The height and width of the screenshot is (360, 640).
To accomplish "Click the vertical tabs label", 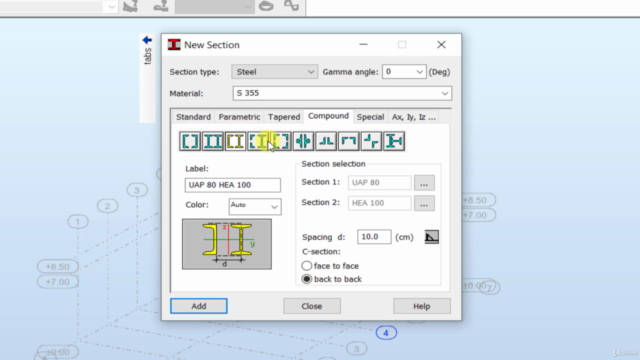I will 147,56.
